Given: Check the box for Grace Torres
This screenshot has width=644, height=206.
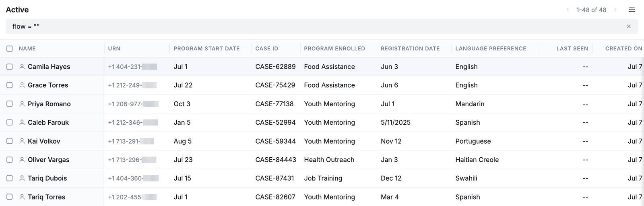Looking at the screenshot, I should (10, 85).
